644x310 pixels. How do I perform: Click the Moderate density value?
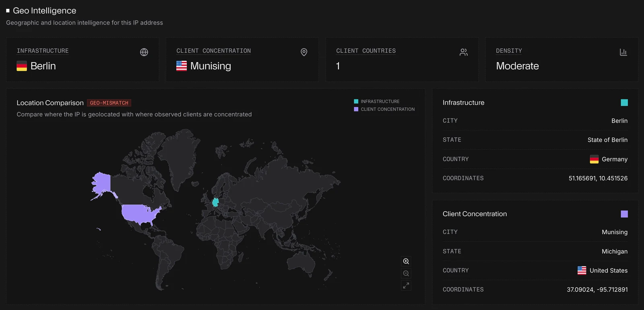517,66
